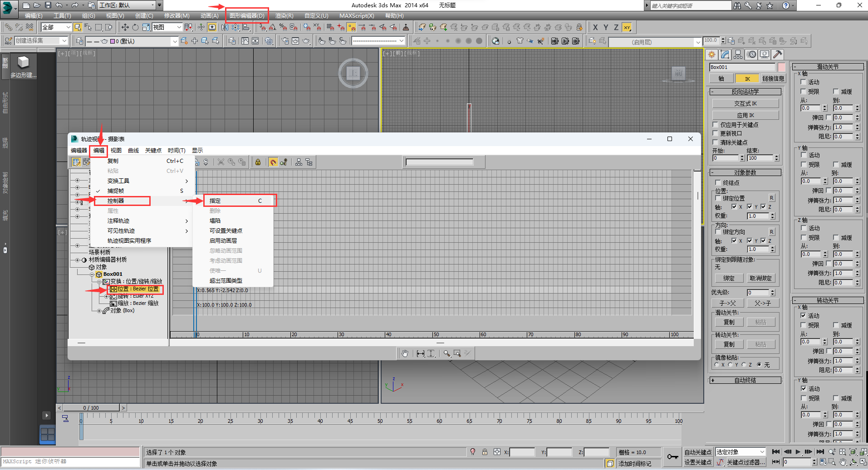
Task: Click the 链接信息 button
Action: (773, 78)
